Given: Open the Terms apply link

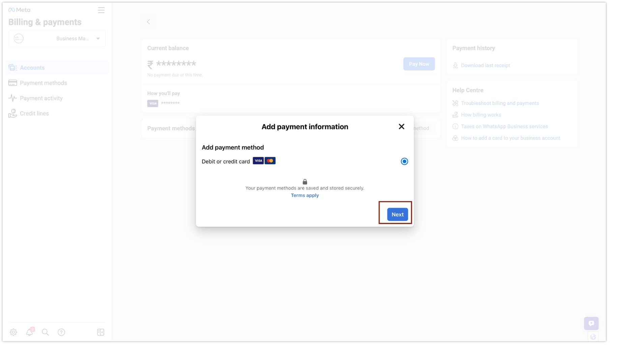Looking at the screenshot, I should [304, 195].
